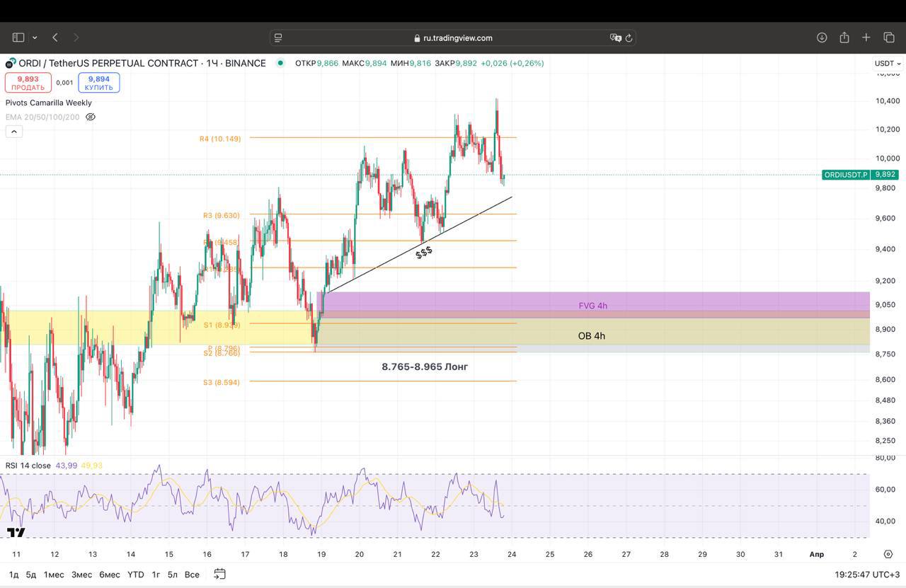The width and height of the screenshot is (906, 588).
Task: Reload the TradingView page
Action: tap(629, 38)
